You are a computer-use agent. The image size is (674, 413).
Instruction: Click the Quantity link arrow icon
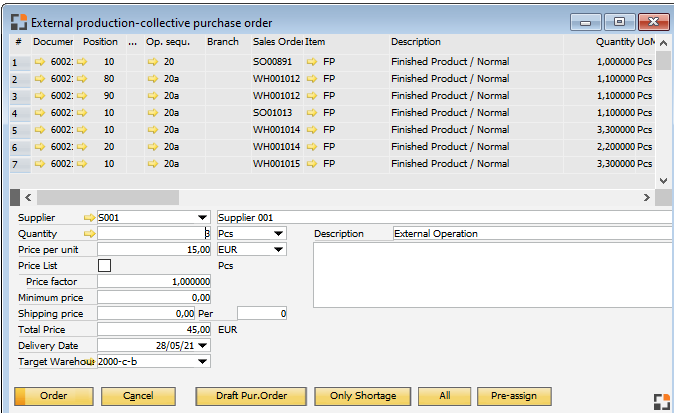[x=90, y=233]
